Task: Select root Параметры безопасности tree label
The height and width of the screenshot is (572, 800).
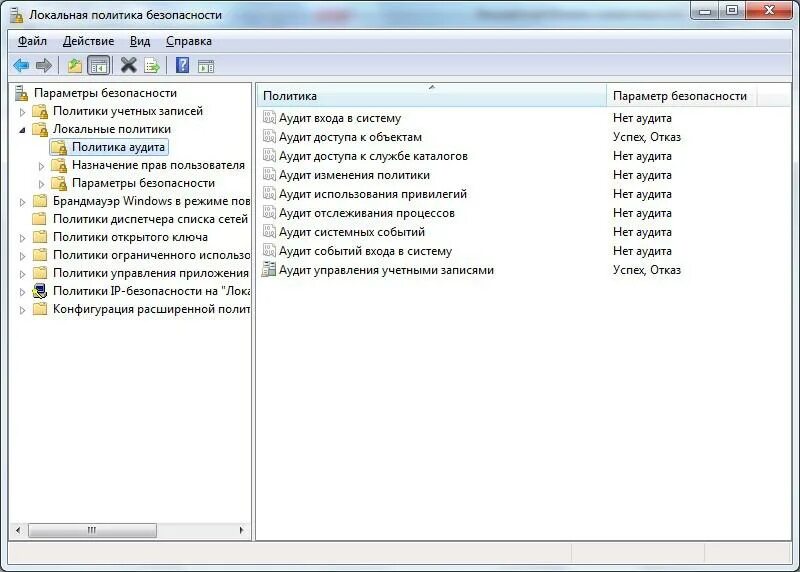Action: click(105, 93)
